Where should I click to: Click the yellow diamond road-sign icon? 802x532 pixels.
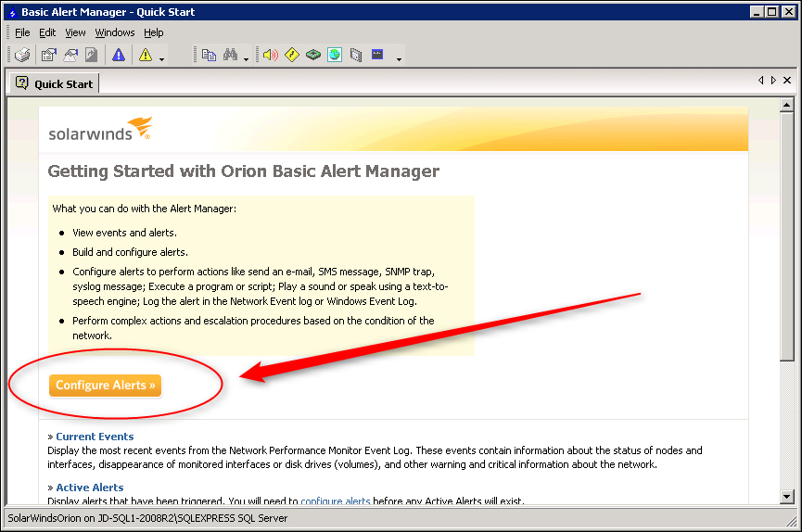[291, 55]
